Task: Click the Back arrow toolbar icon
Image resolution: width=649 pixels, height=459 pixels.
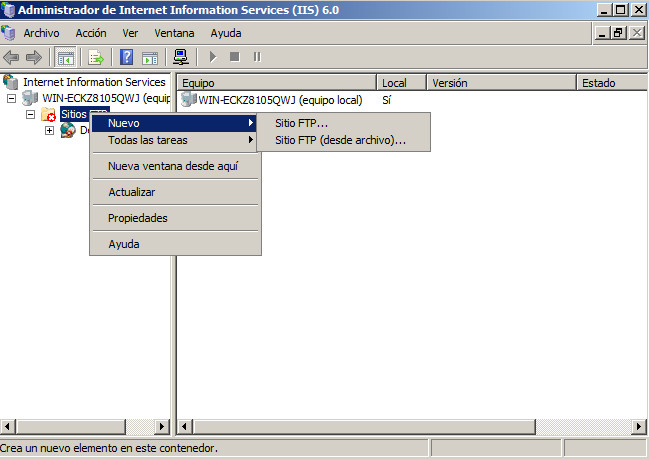Action: [12, 57]
